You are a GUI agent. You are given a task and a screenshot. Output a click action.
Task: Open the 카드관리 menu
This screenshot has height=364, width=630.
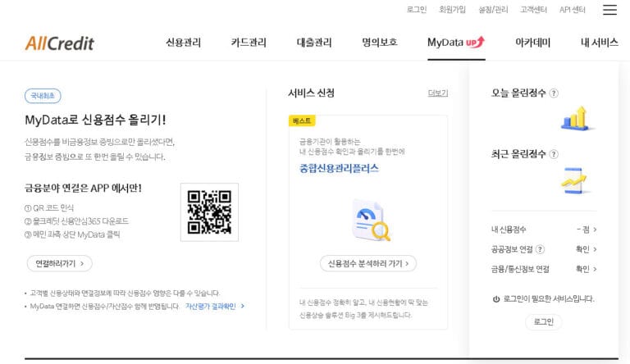point(249,42)
